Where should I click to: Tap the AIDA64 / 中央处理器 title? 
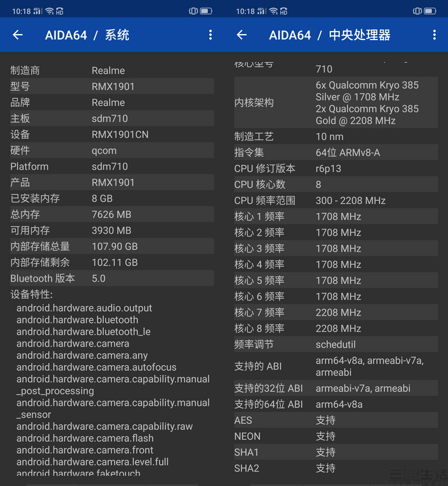330,35
